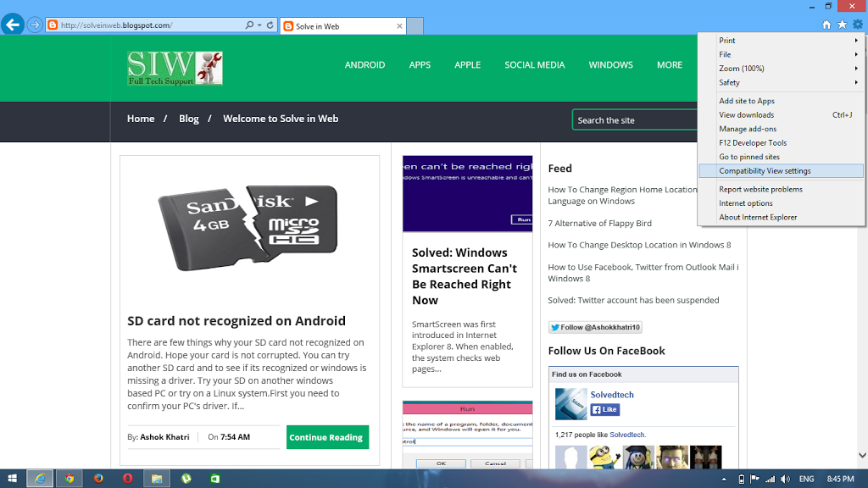Image resolution: width=868 pixels, height=488 pixels.
Task: Open the Favorites star icon
Action: point(842,25)
